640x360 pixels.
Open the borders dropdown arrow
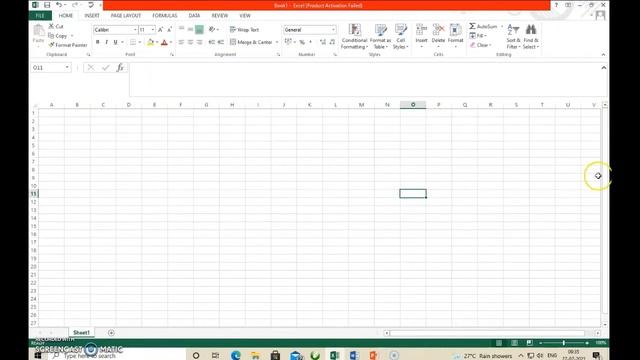click(x=140, y=42)
